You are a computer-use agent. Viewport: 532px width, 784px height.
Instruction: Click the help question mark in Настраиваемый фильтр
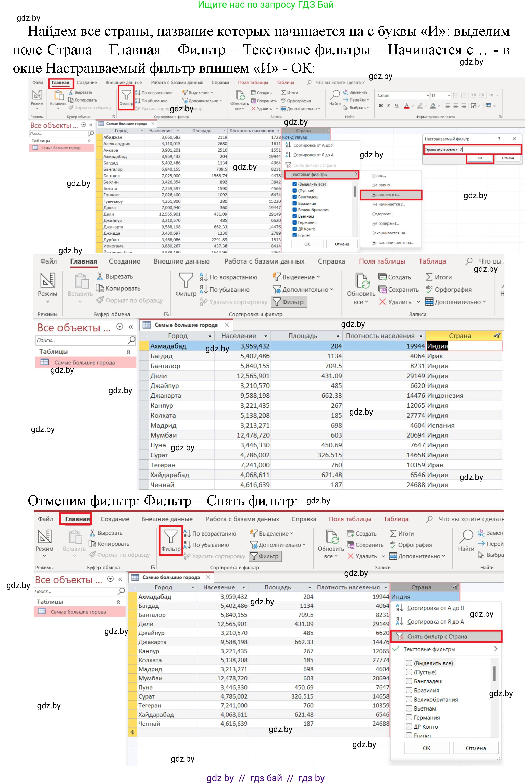point(499,139)
